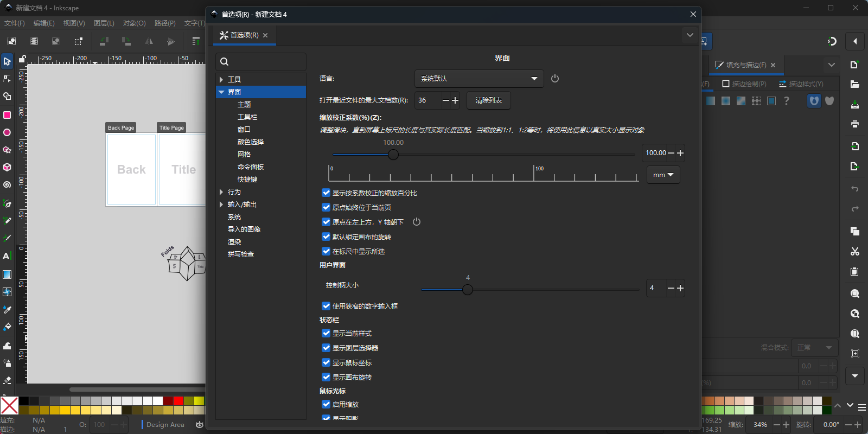Open the mm unit dropdown for the ruler
This screenshot has width=868, height=434.
(663, 175)
